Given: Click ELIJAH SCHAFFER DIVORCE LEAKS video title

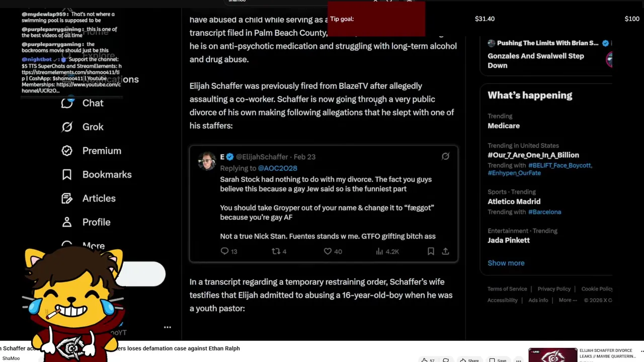Looking at the screenshot, I should point(608,353).
